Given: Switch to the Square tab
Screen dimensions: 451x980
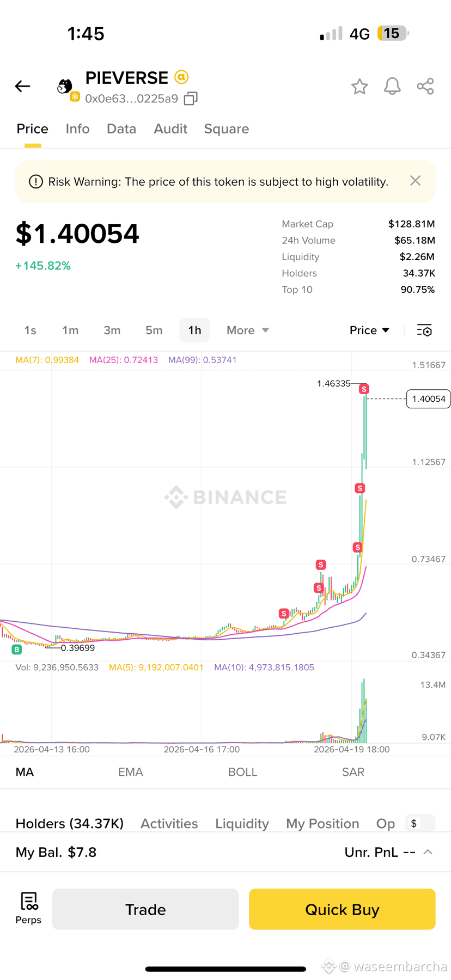Looking at the screenshot, I should [x=227, y=129].
